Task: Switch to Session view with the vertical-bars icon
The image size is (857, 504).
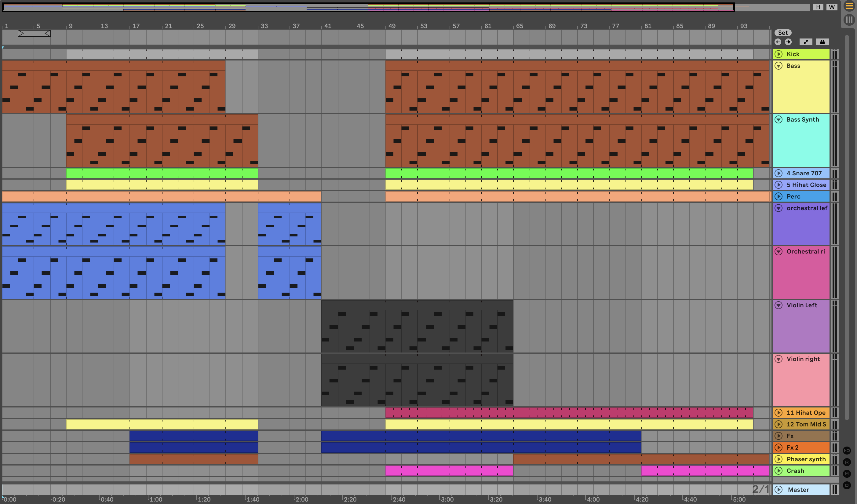Action: point(849,20)
